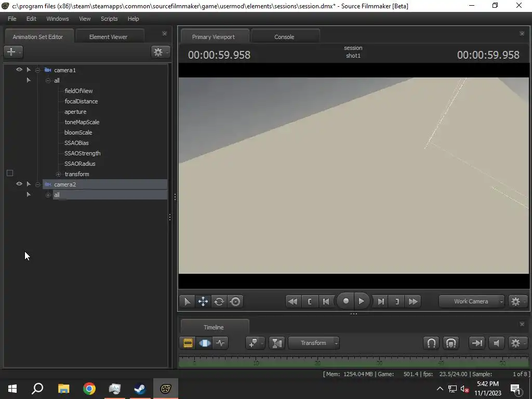
Task: Collapse the camera1 tree node
Action: coord(37,70)
